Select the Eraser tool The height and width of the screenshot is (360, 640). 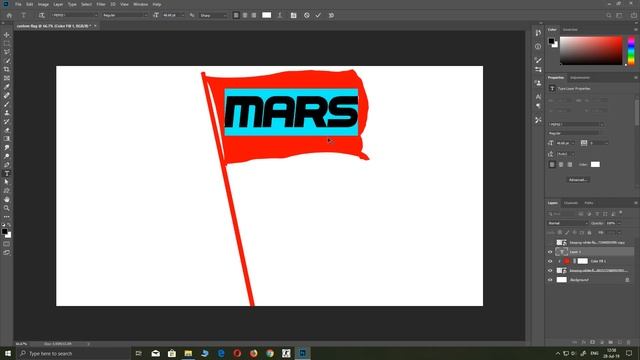point(7,130)
